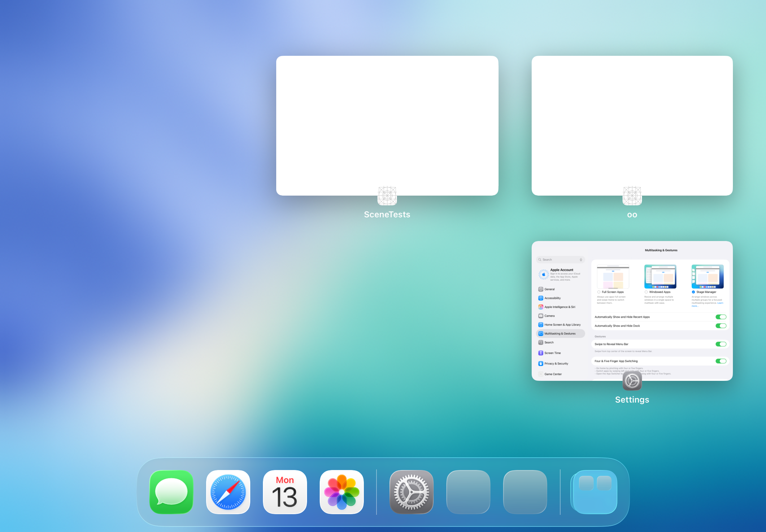Disable Swipe to Reveal Menu Bar

720,344
